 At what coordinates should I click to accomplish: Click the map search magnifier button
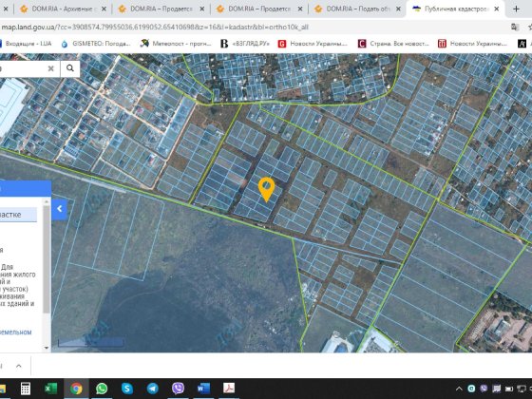[x=70, y=68]
